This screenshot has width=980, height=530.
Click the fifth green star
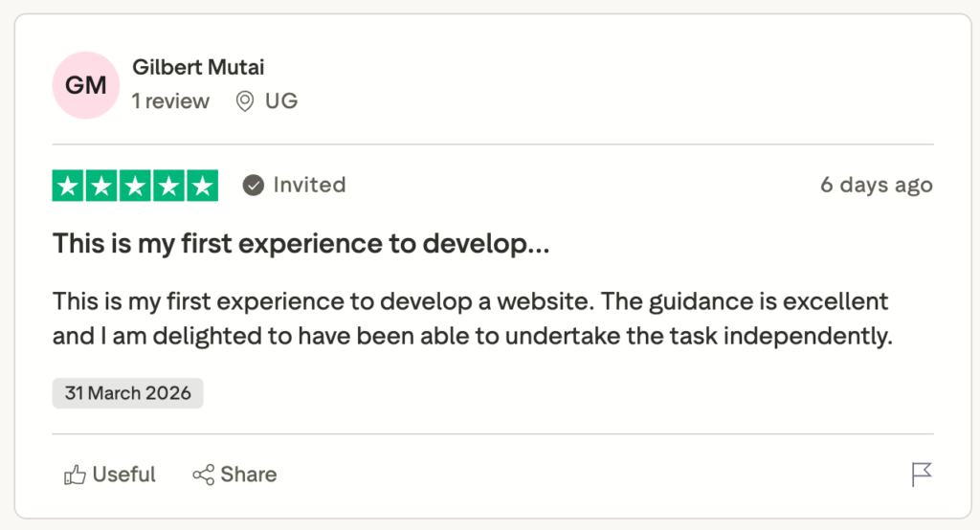point(202,186)
